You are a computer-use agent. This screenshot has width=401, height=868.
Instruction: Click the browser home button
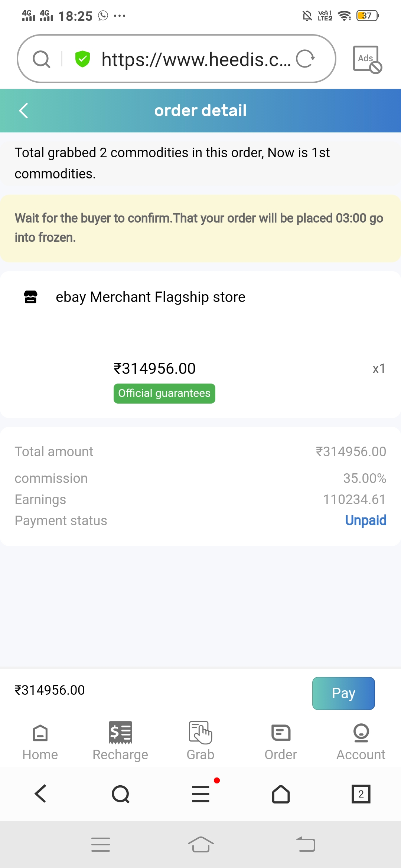click(281, 794)
